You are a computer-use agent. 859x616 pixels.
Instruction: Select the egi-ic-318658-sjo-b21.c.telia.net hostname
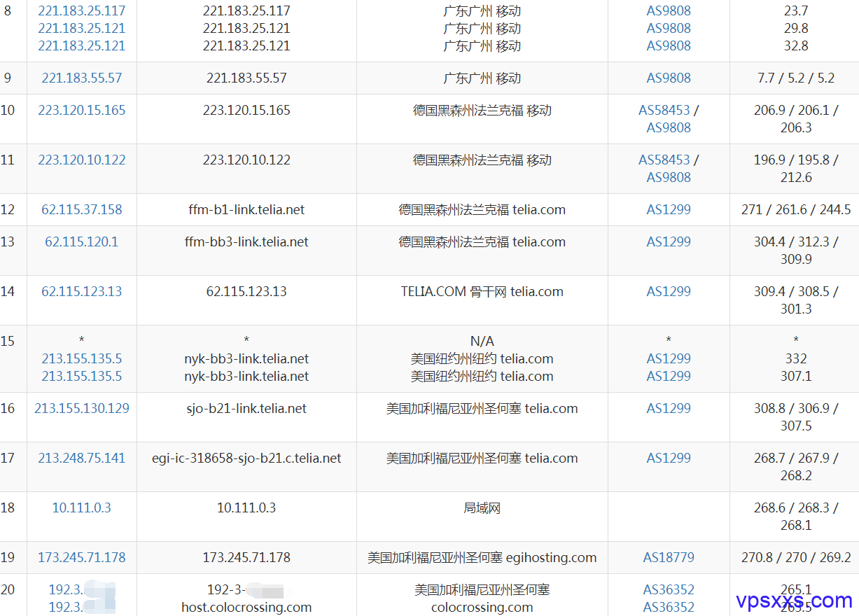click(x=246, y=458)
